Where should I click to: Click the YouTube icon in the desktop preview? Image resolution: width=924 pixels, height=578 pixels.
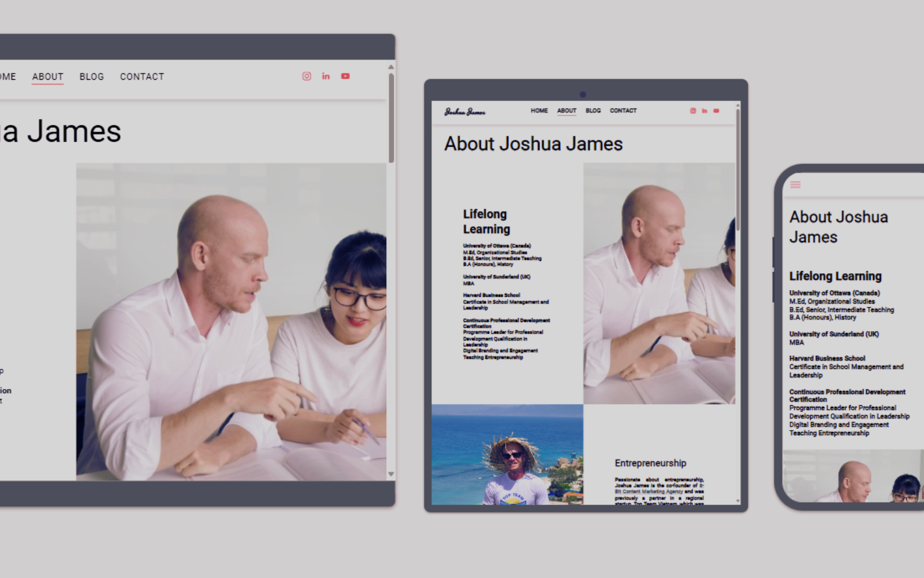point(345,76)
